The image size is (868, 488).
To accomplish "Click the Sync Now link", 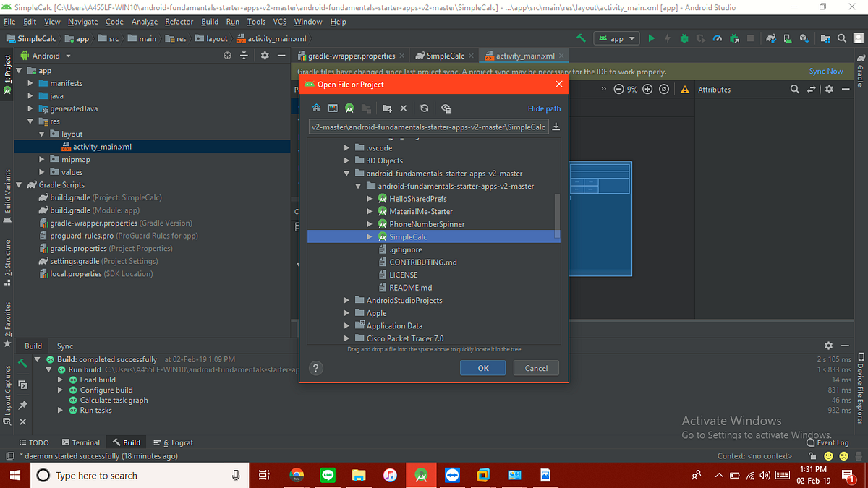I will pyautogui.click(x=826, y=71).
